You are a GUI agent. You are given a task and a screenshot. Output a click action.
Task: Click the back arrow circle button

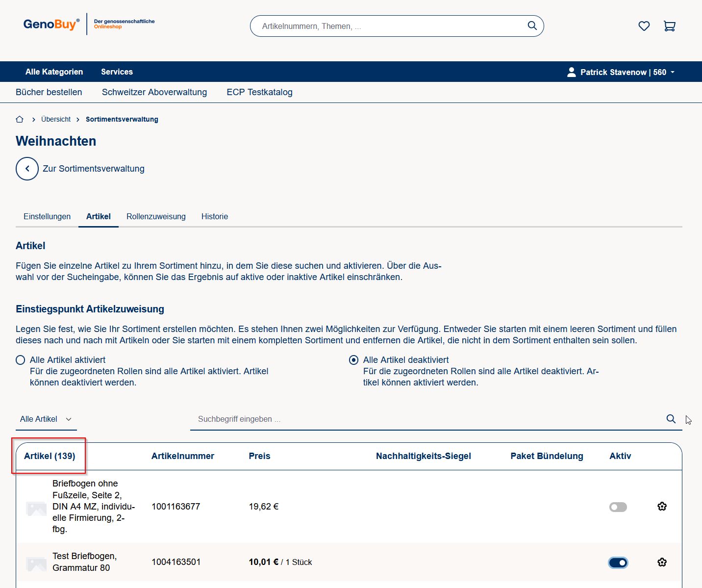(x=27, y=169)
